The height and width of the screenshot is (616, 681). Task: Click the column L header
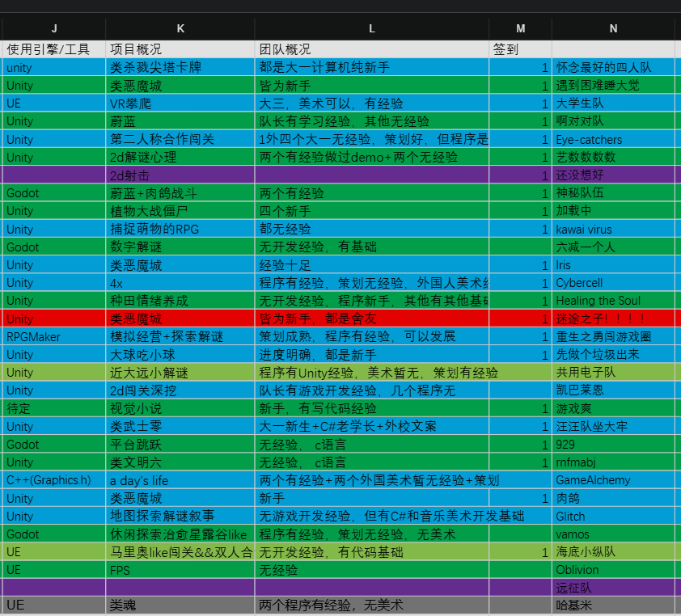[371, 28]
